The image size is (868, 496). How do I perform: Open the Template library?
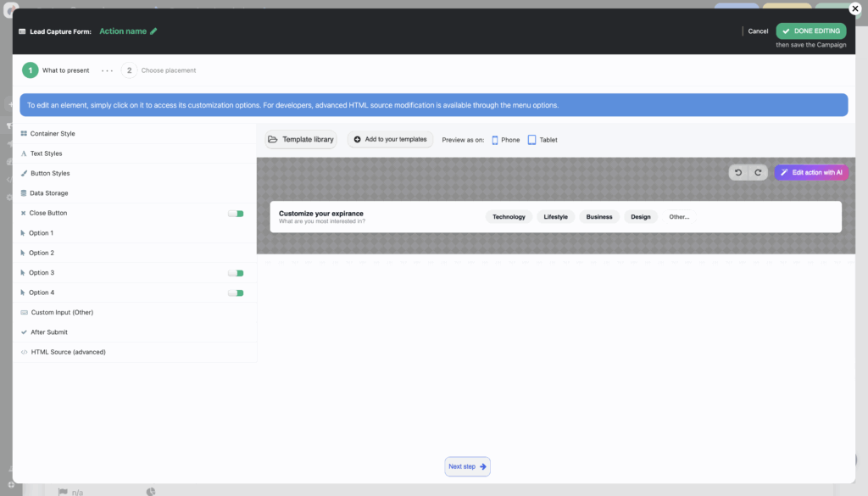[301, 140]
